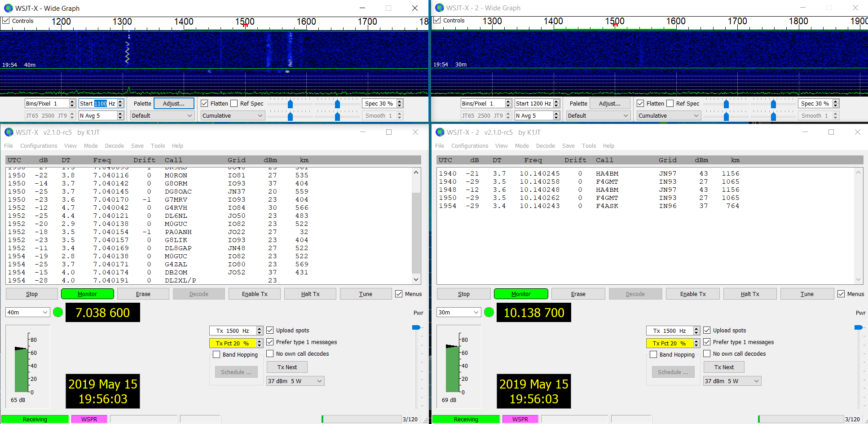Click 7.038 600 frequency display

(103, 313)
